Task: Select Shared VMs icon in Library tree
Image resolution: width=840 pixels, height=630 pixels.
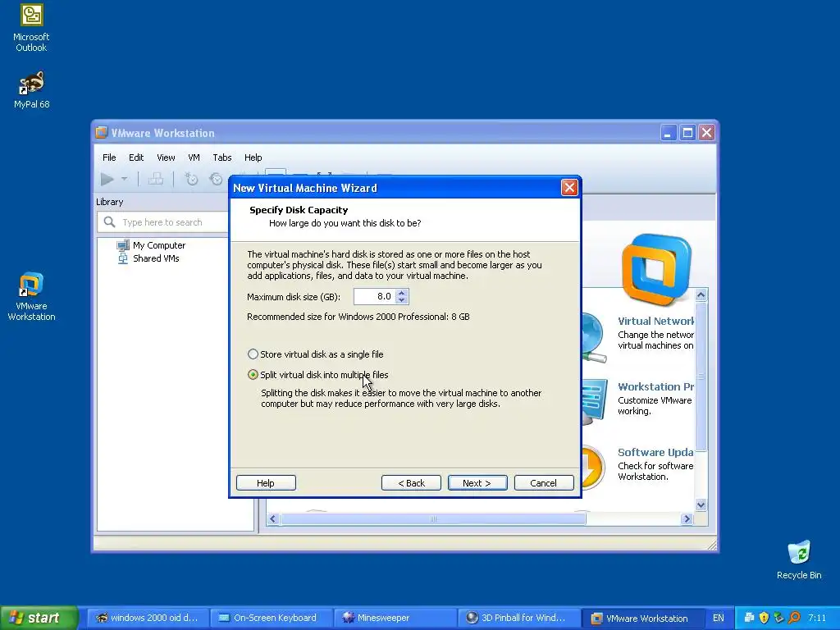Action: click(123, 258)
